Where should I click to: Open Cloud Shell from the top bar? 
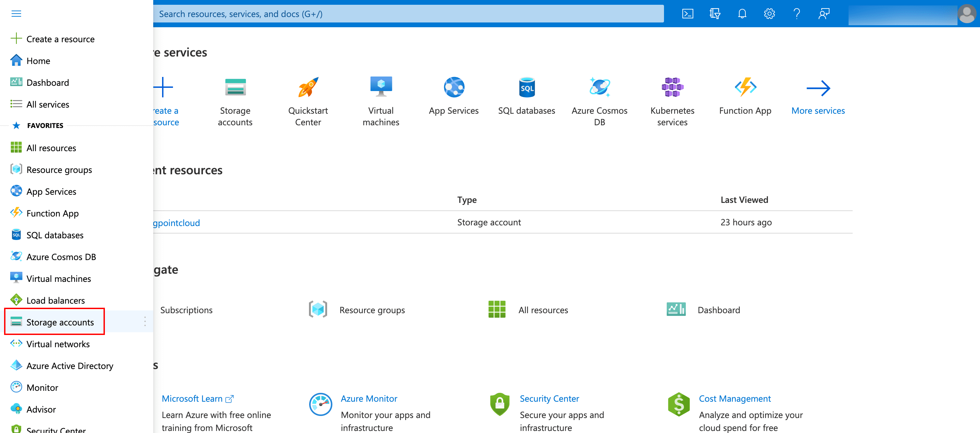[x=687, y=14]
